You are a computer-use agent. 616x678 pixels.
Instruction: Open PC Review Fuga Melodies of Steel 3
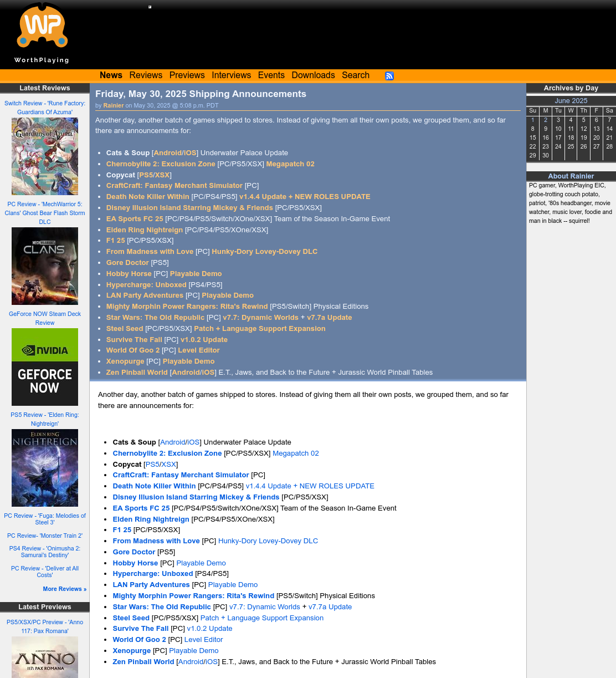[x=45, y=519]
